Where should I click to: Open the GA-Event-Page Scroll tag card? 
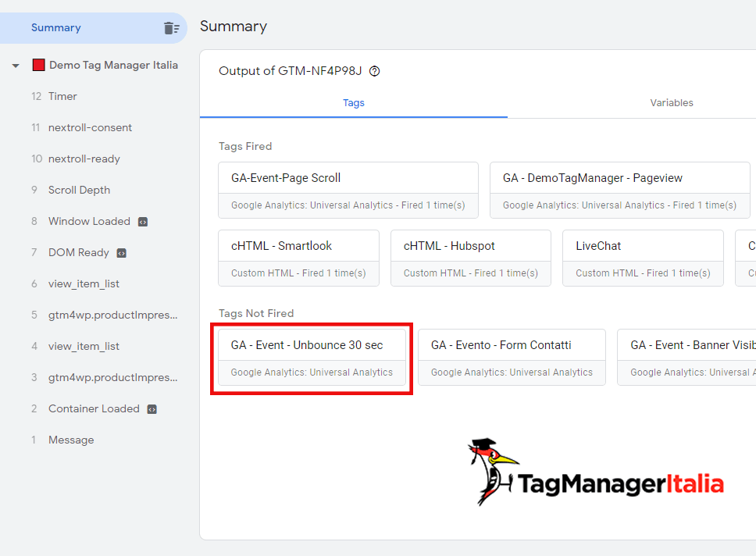click(x=348, y=191)
